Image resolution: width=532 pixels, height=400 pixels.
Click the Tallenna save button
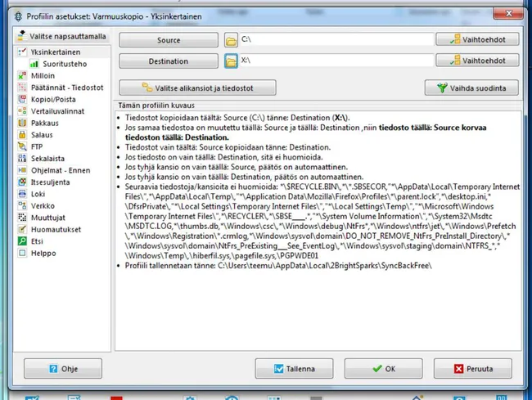[294, 368]
